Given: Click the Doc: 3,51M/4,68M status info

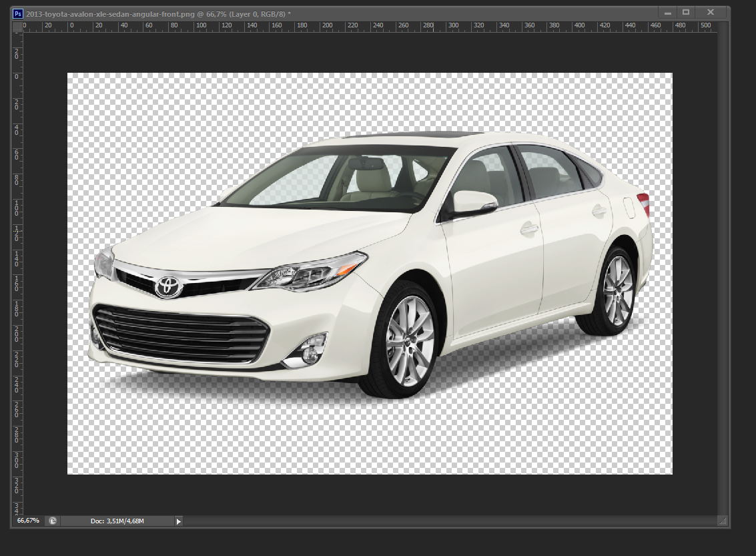Looking at the screenshot, I should point(117,521).
